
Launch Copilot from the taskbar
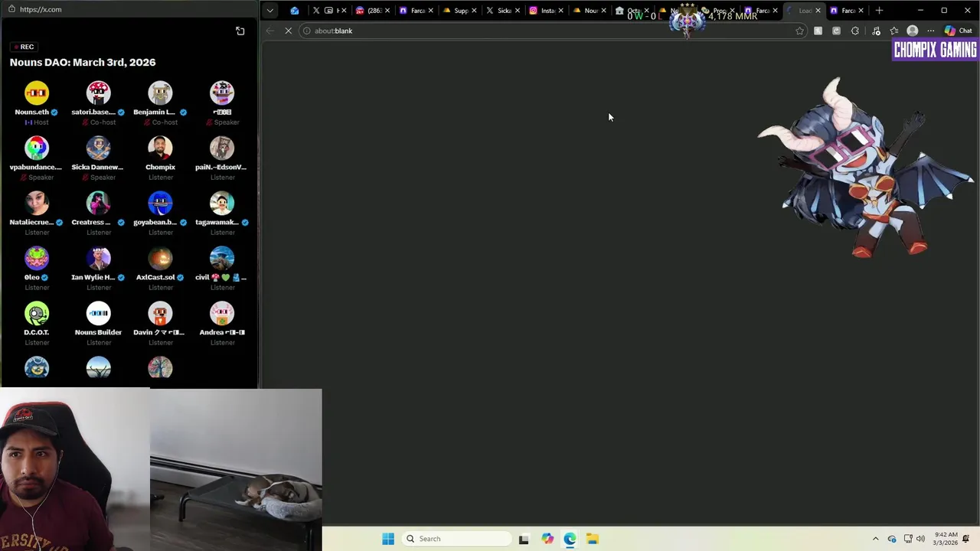pyautogui.click(x=547, y=539)
